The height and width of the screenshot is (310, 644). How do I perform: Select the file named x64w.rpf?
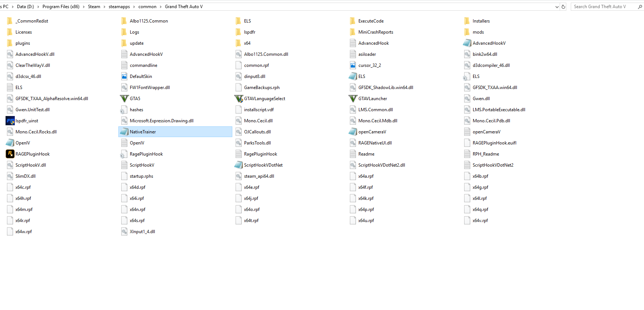click(x=24, y=232)
